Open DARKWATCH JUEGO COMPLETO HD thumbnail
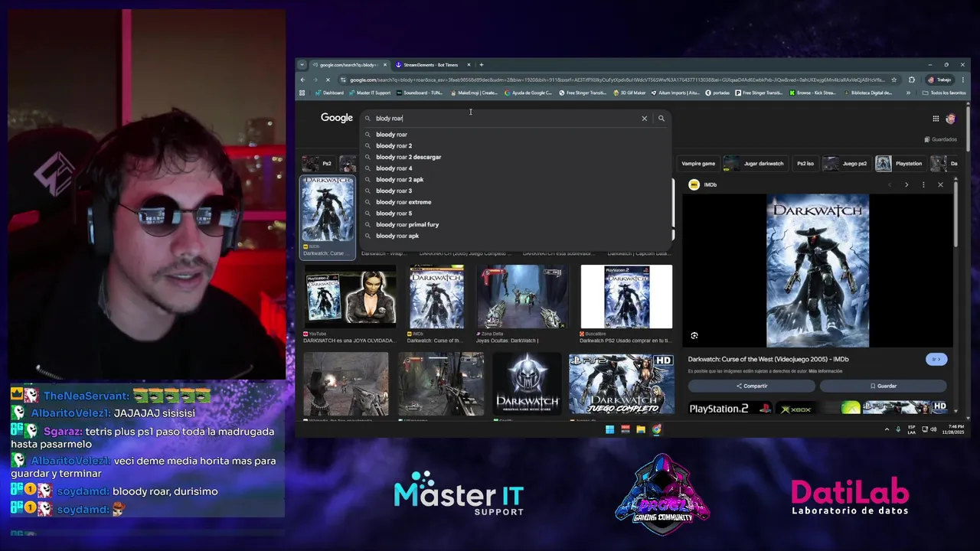The width and height of the screenshot is (980, 551). point(621,384)
